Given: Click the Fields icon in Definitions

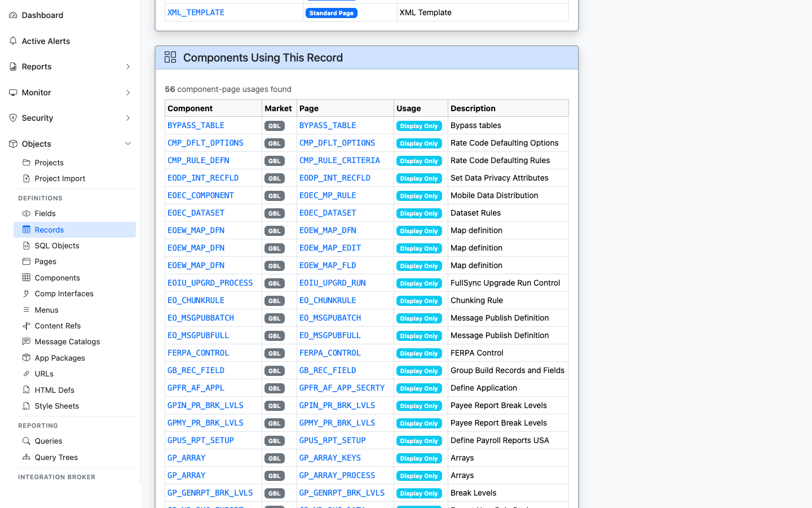Looking at the screenshot, I should (x=27, y=213).
